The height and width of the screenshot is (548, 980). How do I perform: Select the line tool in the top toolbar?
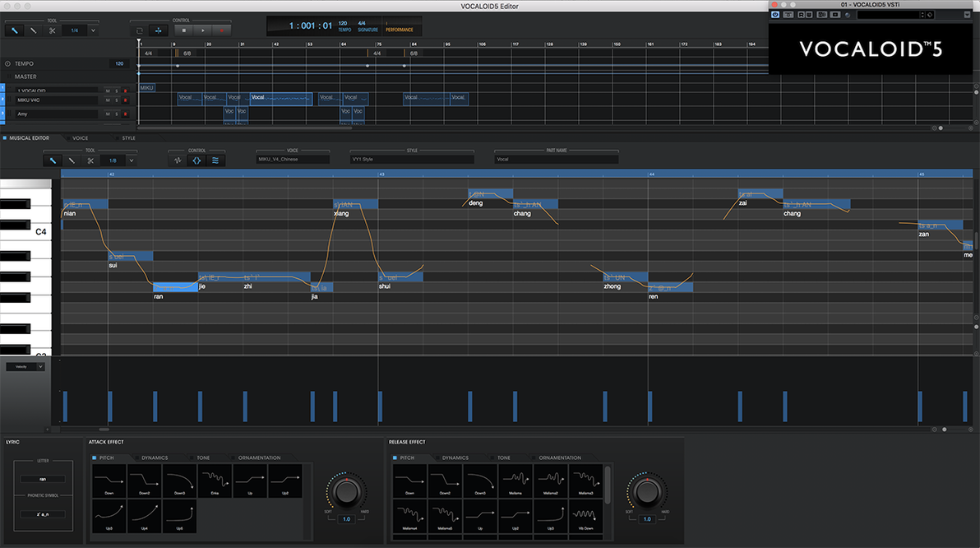(x=33, y=30)
